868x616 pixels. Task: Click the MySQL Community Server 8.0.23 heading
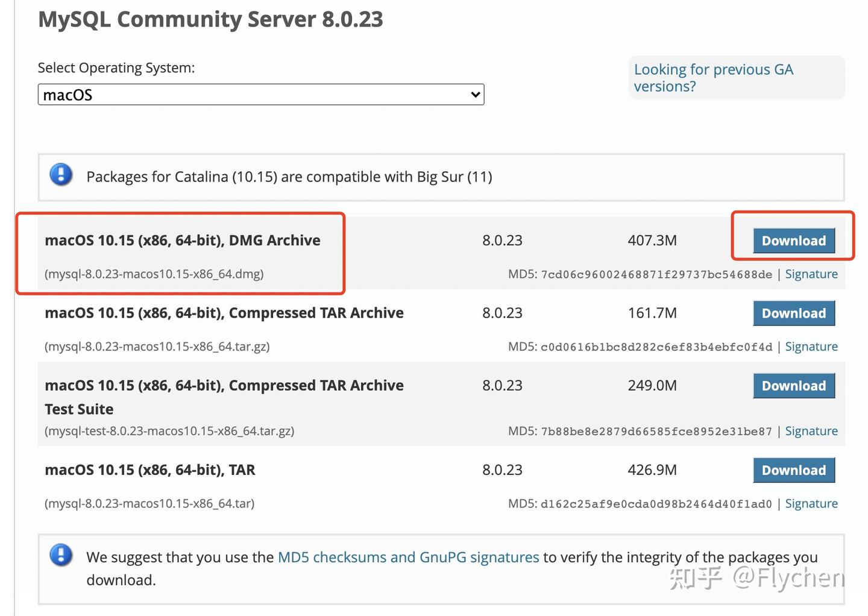click(210, 19)
